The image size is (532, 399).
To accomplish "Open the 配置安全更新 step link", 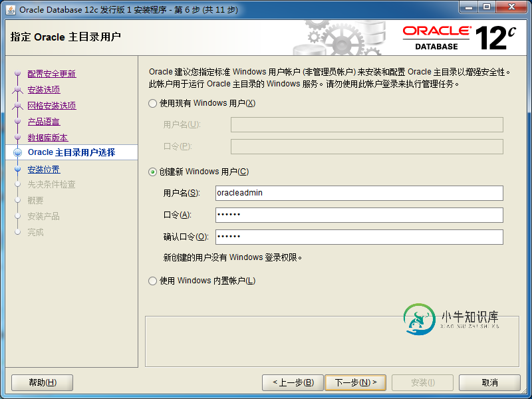I will pyautogui.click(x=52, y=74).
